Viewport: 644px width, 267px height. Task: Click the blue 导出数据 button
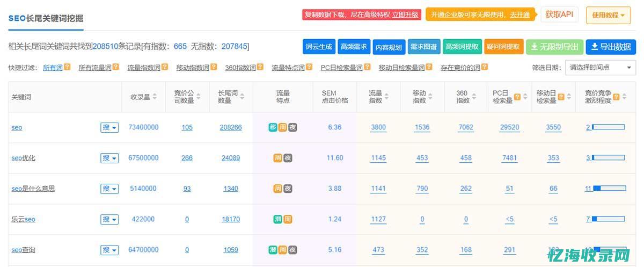[x=611, y=47]
